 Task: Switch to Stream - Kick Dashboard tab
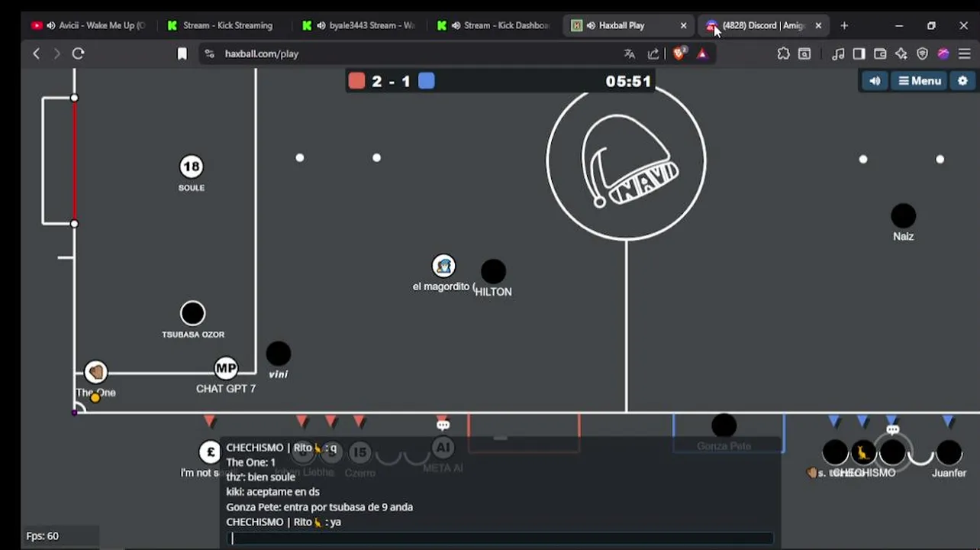494,25
